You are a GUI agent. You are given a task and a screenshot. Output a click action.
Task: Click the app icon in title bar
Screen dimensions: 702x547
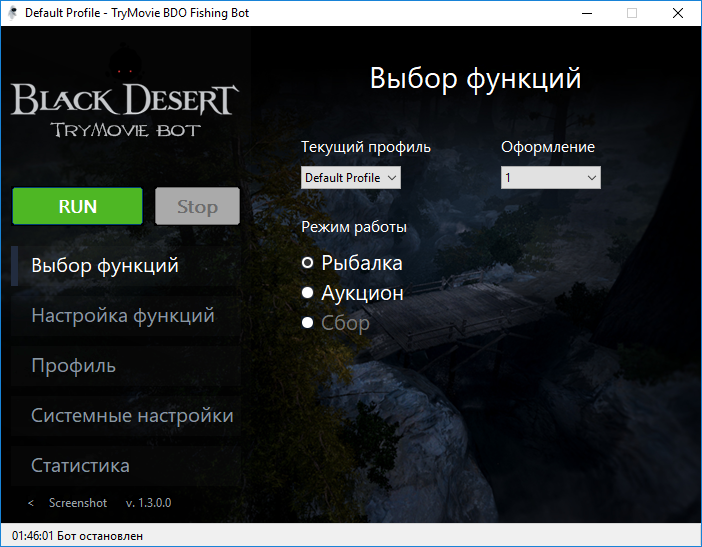pos(13,13)
